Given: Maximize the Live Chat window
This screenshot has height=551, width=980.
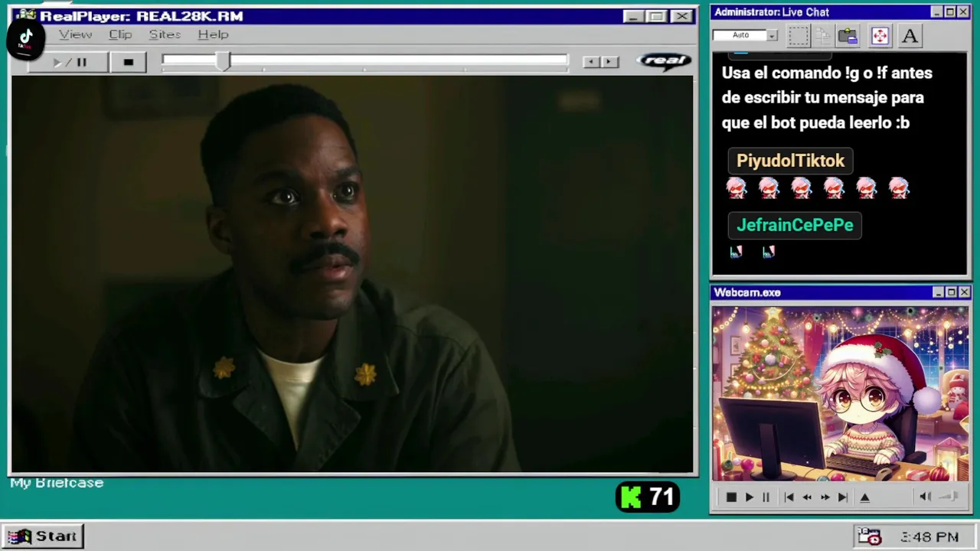Looking at the screenshot, I should pos(950,12).
